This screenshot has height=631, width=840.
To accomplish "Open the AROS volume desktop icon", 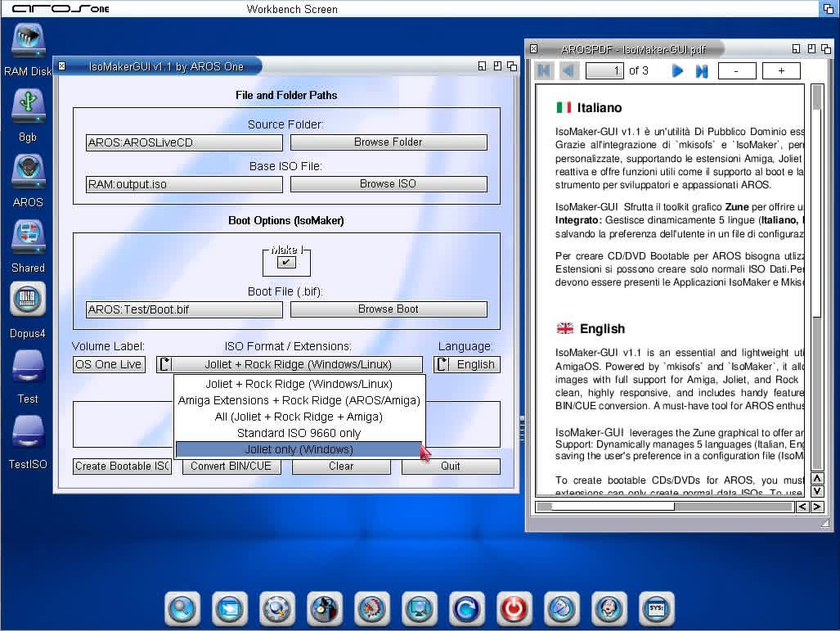I will [28, 172].
